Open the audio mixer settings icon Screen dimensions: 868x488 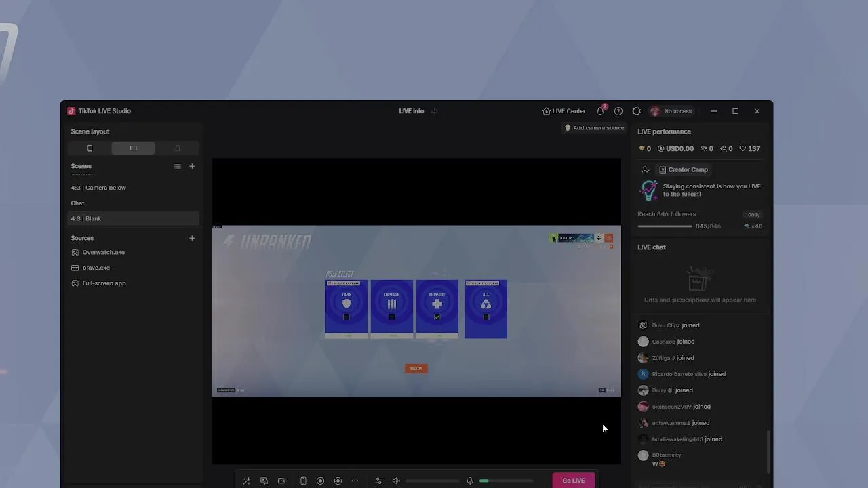tap(378, 481)
